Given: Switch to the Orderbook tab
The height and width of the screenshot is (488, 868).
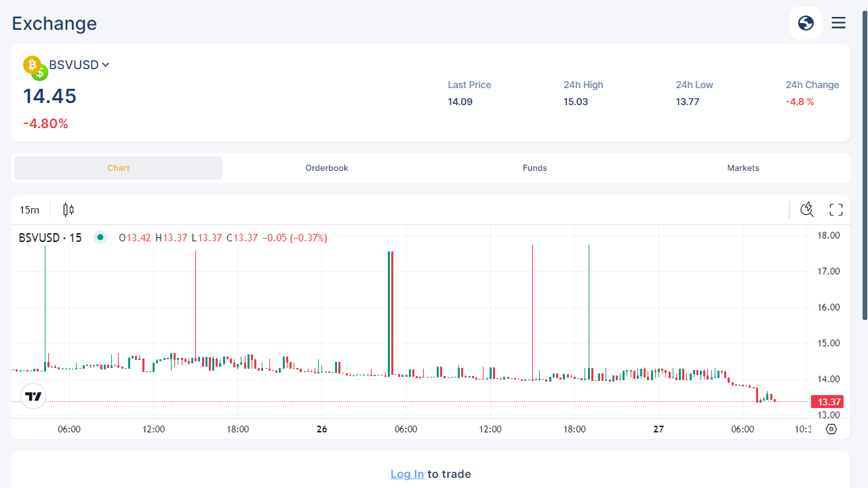Looking at the screenshot, I should [327, 168].
